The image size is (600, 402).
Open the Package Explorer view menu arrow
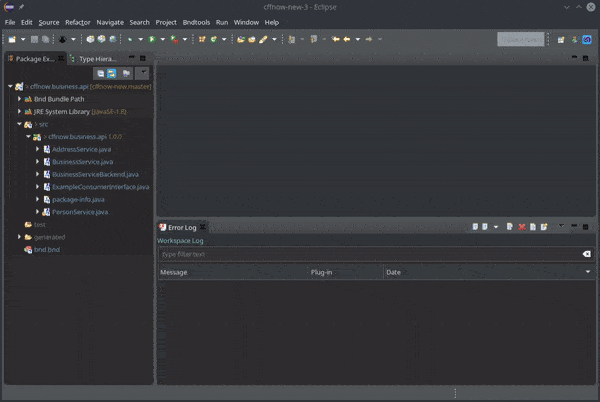click(143, 72)
